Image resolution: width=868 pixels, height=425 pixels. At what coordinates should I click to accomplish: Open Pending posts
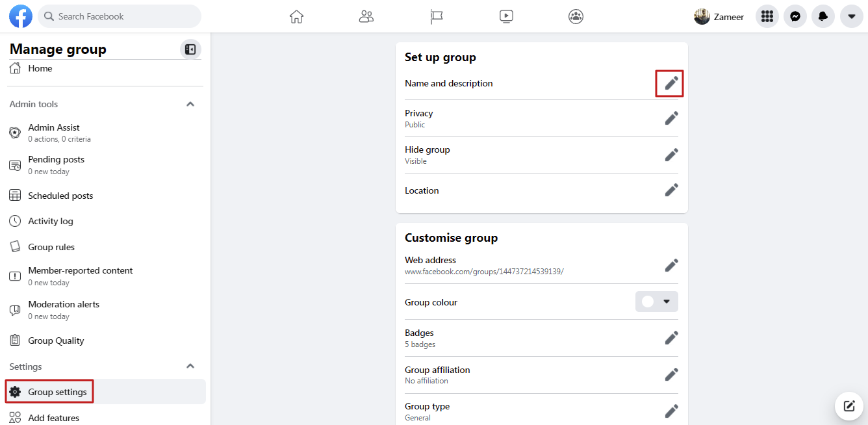point(105,165)
